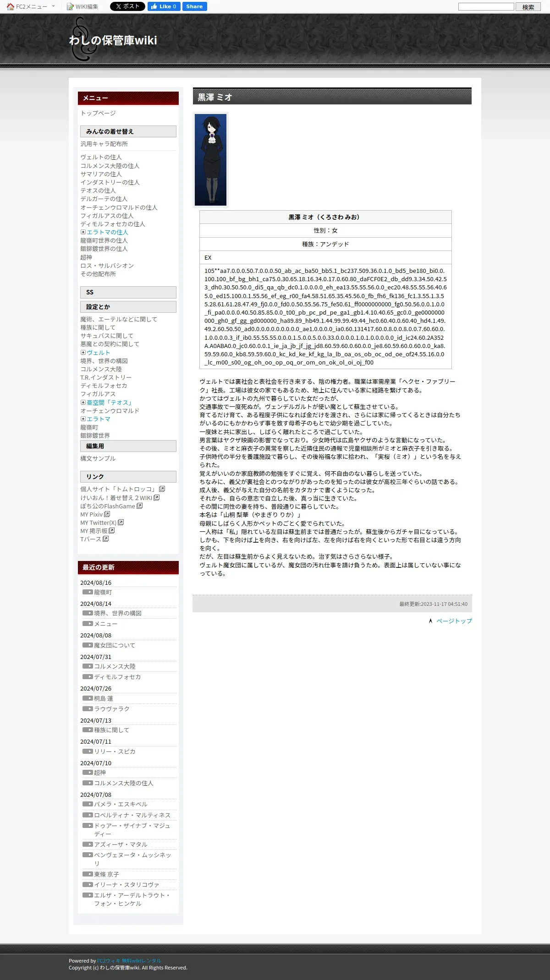
Task: Open 境界、世界の構図 settings link
Action: (104, 361)
